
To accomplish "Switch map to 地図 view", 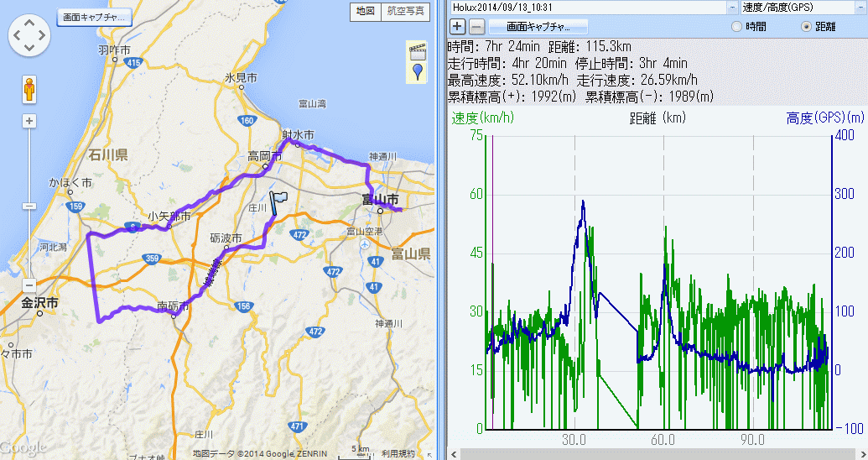I will (x=365, y=11).
